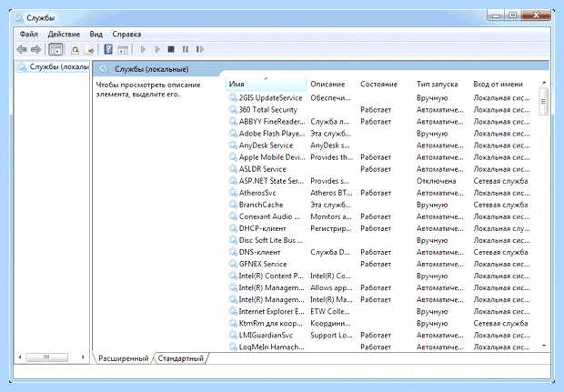Open the Справка menu
Image resolution: width=564 pixels, height=392 pixels.
tap(126, 35)
